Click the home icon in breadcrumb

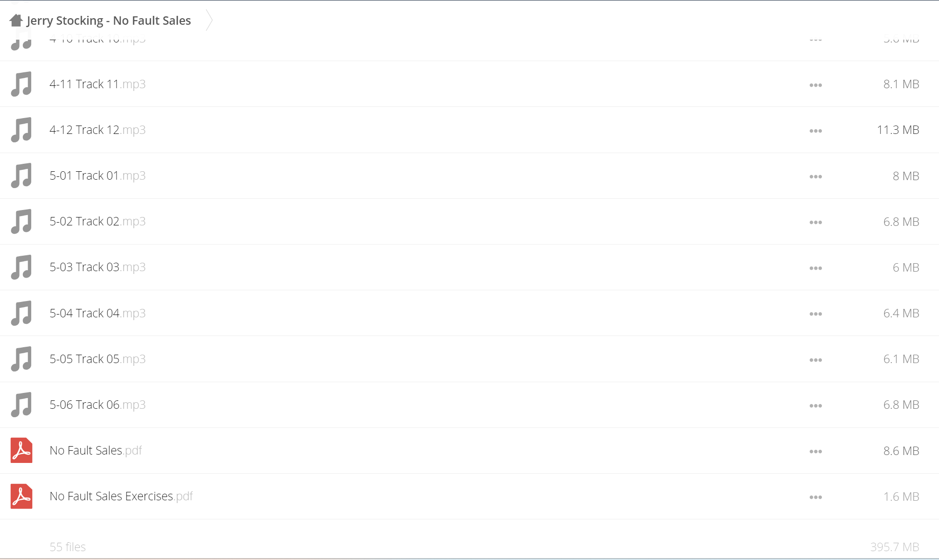click(x=16, y=20)
